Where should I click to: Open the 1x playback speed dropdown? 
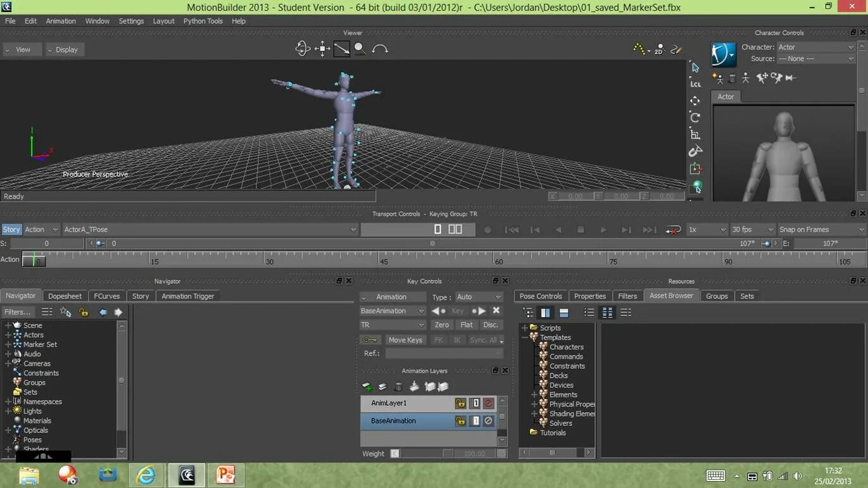point(707,229)
